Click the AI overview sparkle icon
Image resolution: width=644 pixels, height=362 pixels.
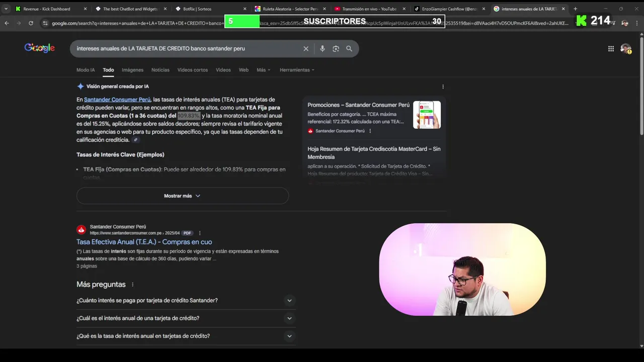(x=80, y=86)
